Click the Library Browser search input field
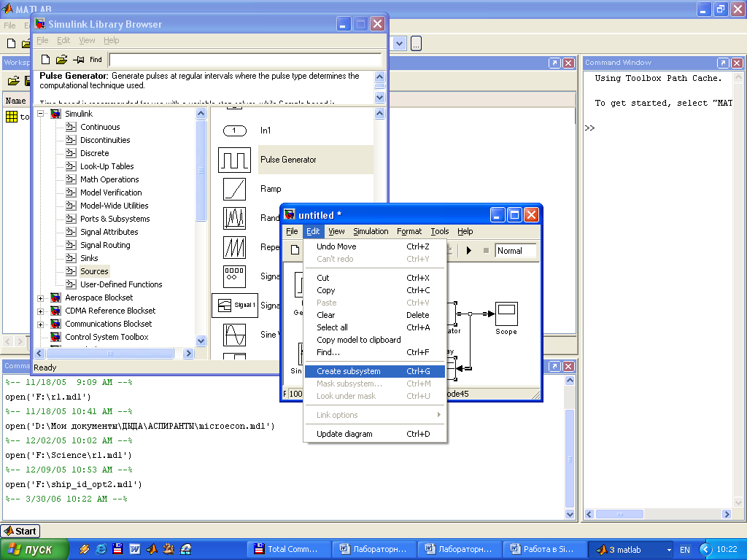 (245, 60)
